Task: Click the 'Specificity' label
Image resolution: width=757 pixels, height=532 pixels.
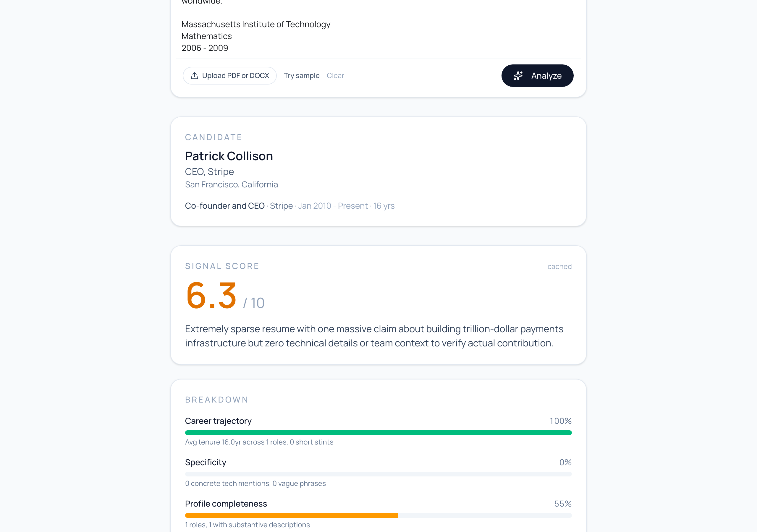Action: [x=206, y=463]
